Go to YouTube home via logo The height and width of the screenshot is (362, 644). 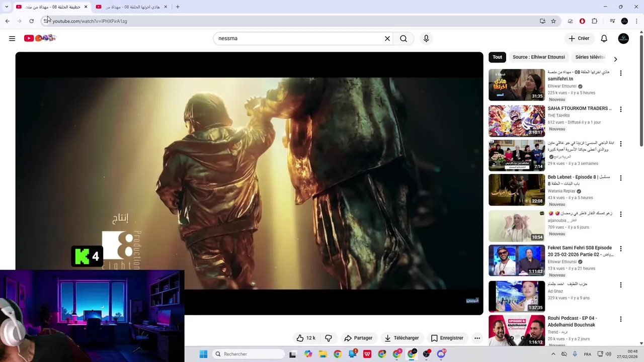(x=40, y=38)
